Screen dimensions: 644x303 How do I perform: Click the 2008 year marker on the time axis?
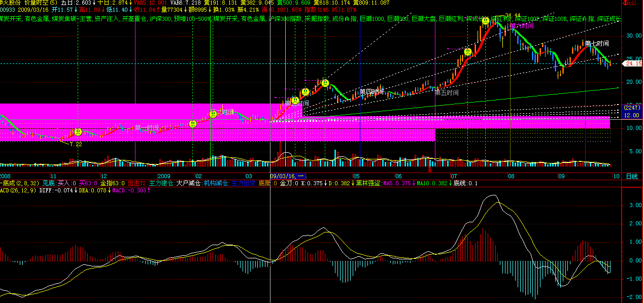click(6, 176)
